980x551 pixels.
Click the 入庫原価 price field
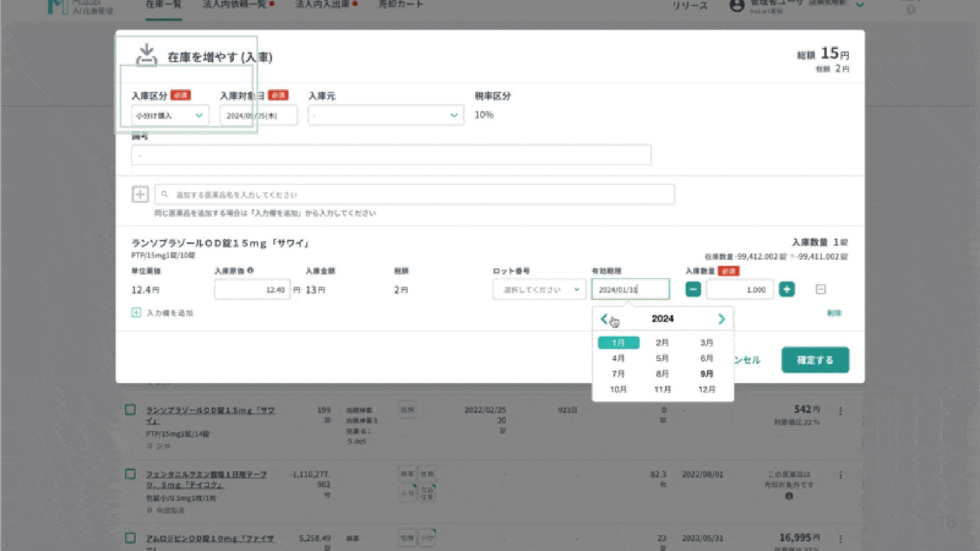(x=252, y=289)
